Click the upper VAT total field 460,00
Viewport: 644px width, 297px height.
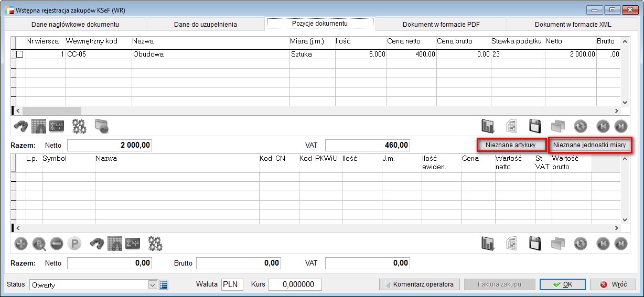click(368, 145)
